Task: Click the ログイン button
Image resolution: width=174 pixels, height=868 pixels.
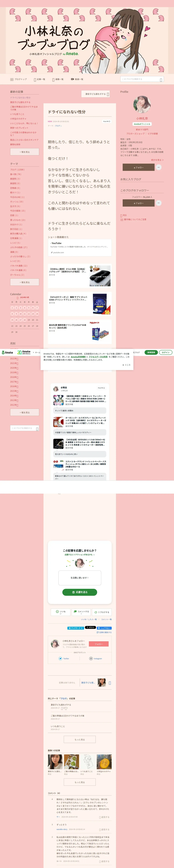Action: tap(166, 352)
